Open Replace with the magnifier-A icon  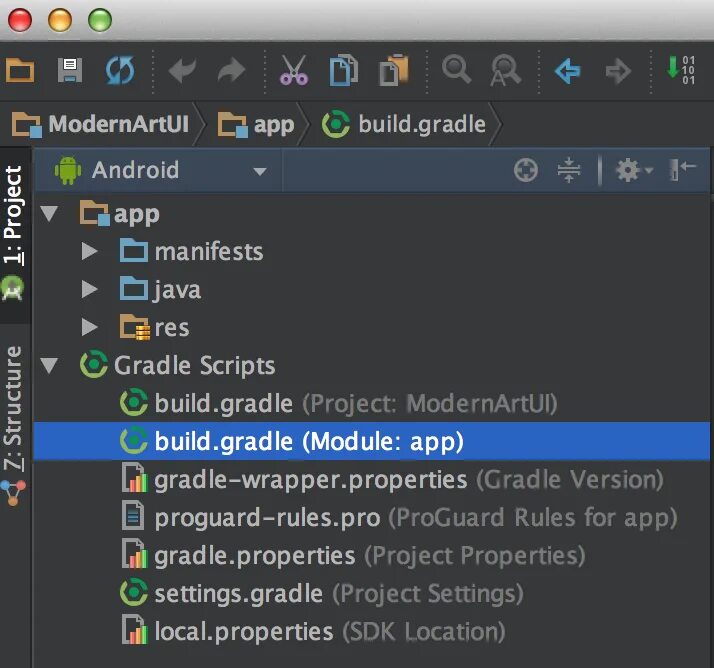[x=505, y=71]
